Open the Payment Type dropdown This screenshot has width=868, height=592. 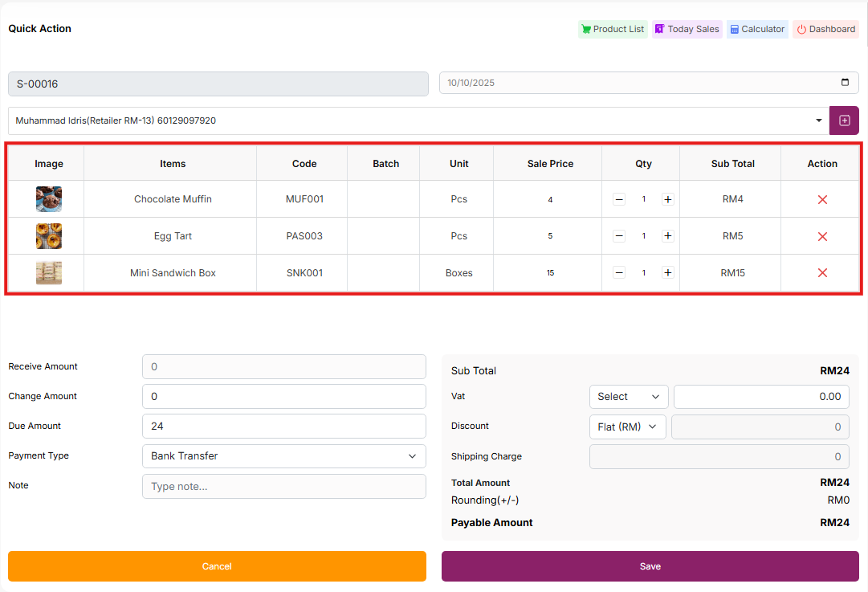(x=283, y=456)
